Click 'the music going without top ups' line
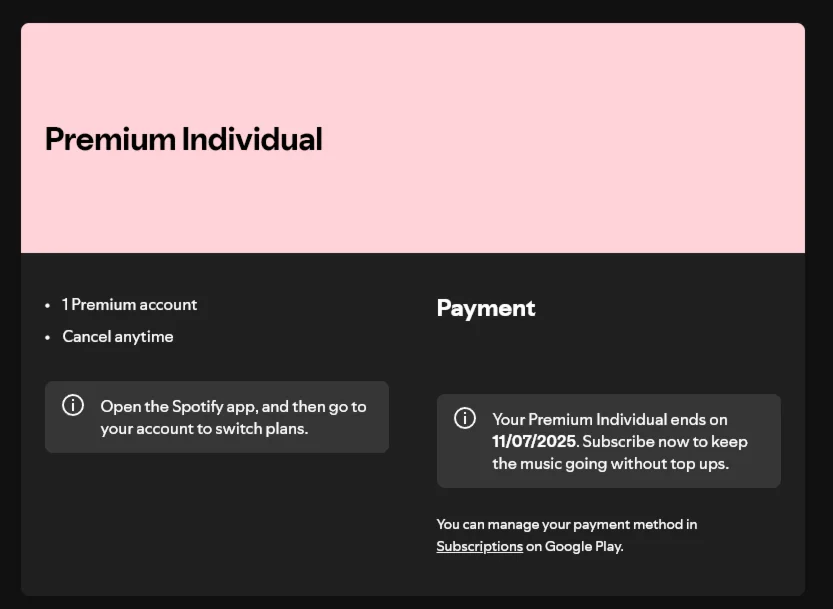The image size is (833, 609). 610,463
